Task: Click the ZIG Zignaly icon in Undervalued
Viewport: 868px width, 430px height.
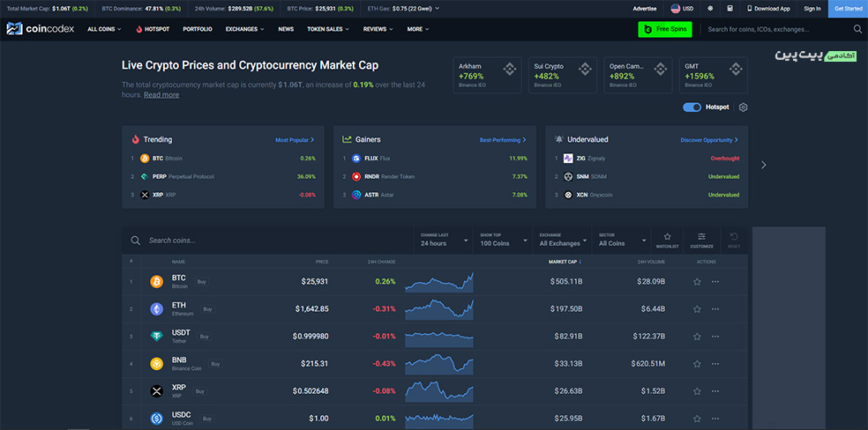Action: pyautogui.click(x=568, y=159)
